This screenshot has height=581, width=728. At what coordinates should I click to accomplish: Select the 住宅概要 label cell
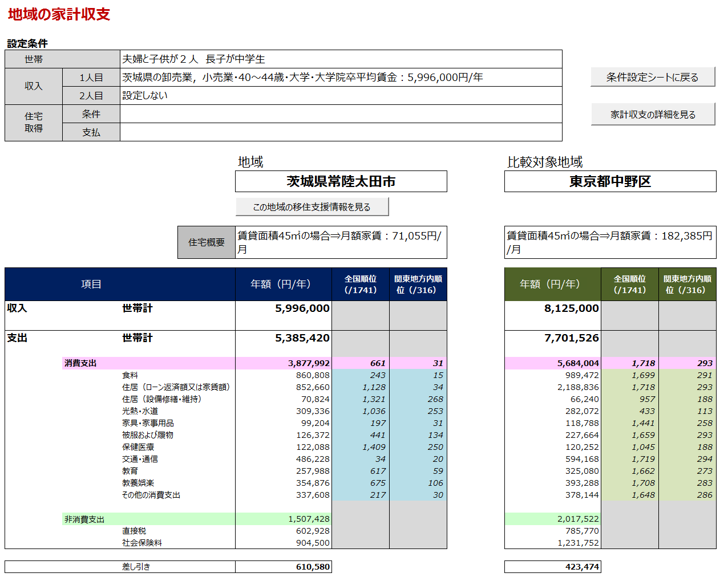207,242
